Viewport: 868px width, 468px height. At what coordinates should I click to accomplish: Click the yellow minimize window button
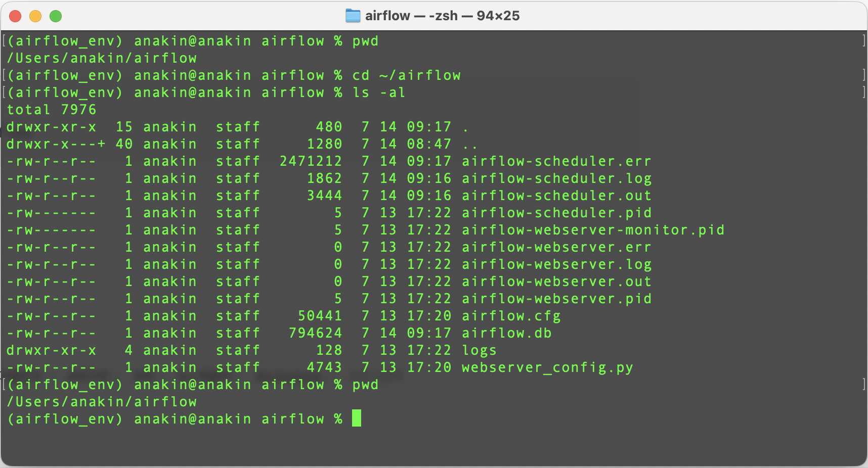coord(35,16)
